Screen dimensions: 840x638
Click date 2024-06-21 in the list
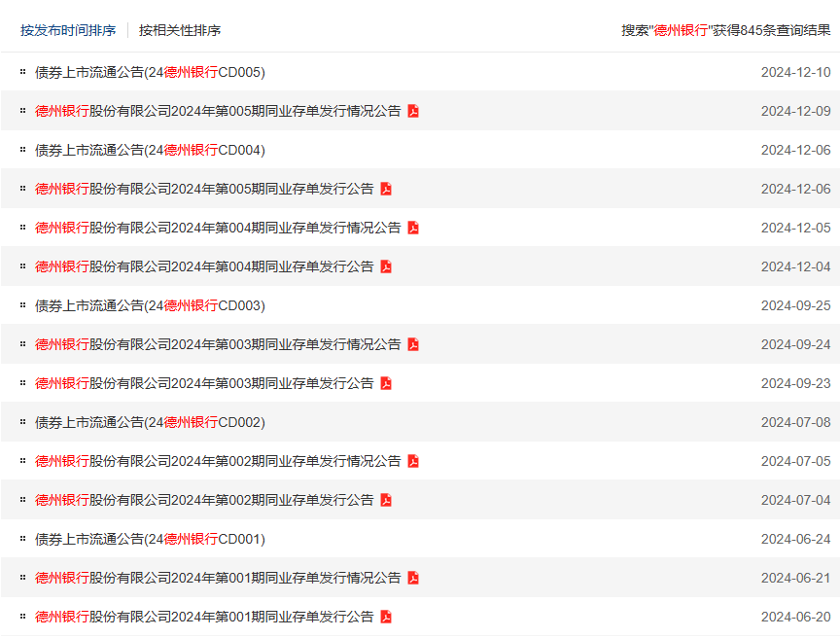(x=795, y=578)
